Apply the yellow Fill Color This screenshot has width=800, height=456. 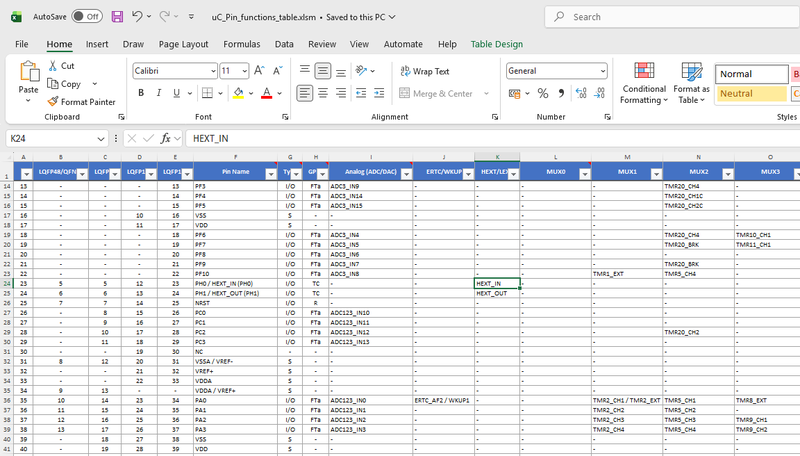[x=238, y=93]
